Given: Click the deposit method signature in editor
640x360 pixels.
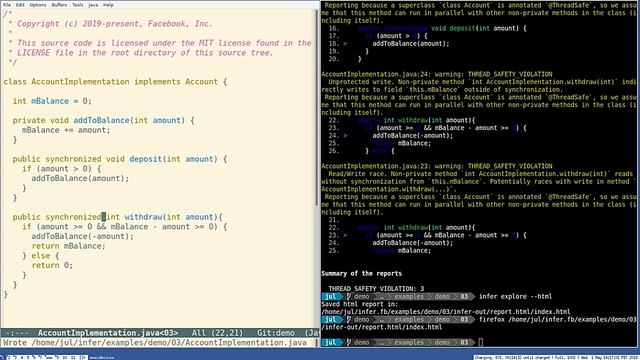Looking at the screenshot, I should pos(120,159).
